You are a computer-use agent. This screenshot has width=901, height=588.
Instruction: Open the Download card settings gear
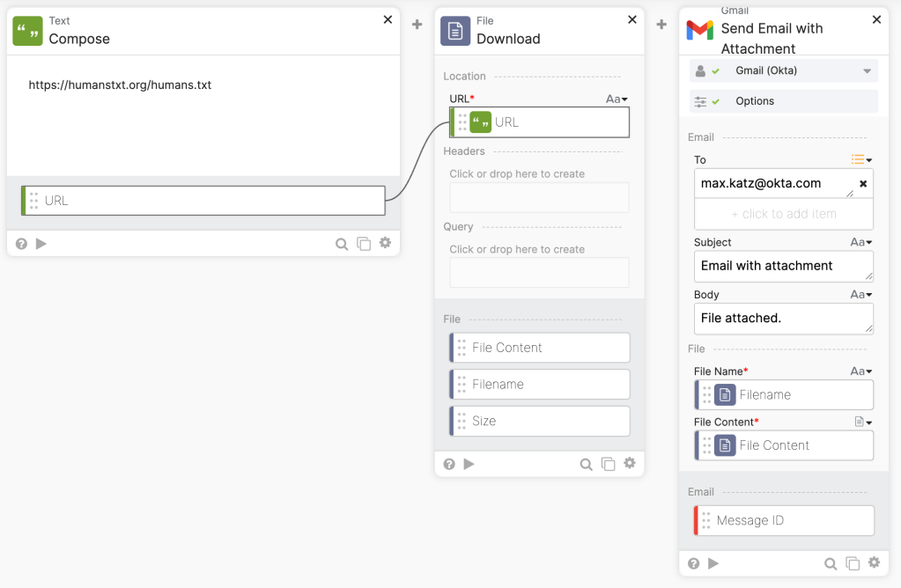[629, 464]
